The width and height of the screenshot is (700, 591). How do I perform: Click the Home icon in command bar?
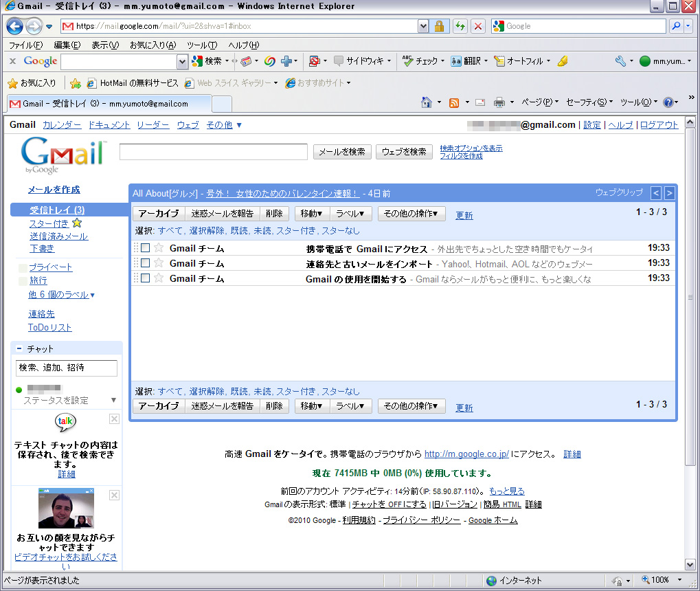pos(427,103)
